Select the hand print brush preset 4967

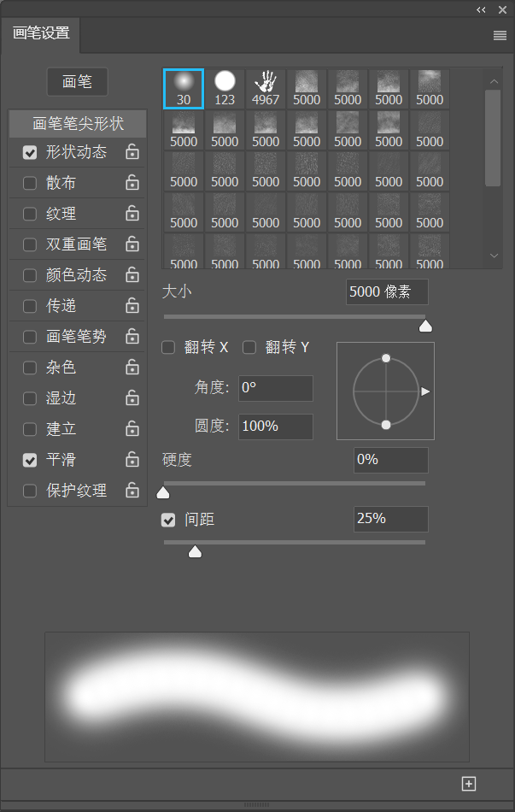(266, 88)
